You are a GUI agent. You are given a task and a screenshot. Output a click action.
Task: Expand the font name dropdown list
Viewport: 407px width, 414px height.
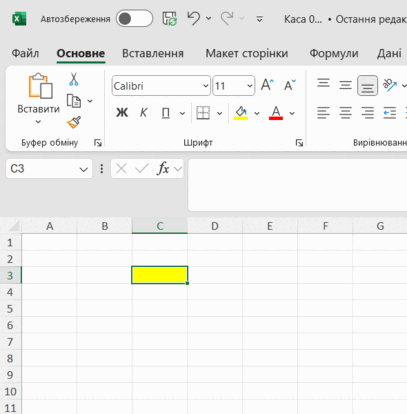pyautogui.click(x=206, y=86)
